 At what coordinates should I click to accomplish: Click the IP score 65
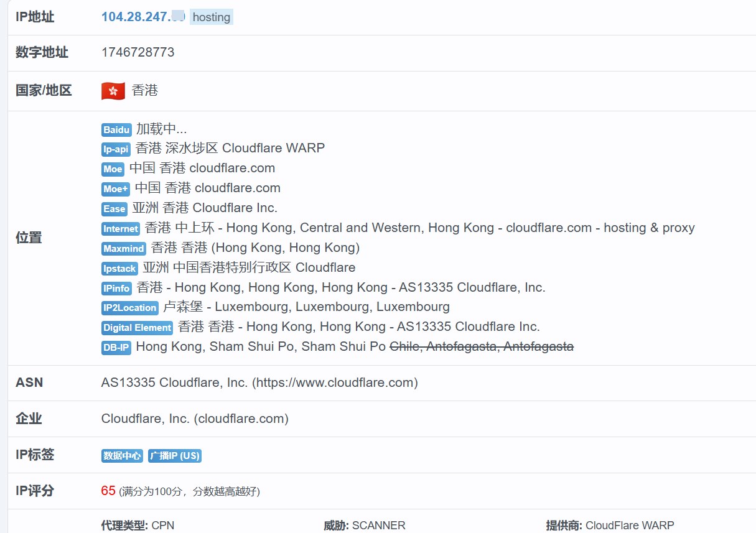click(x=108, y=491)
